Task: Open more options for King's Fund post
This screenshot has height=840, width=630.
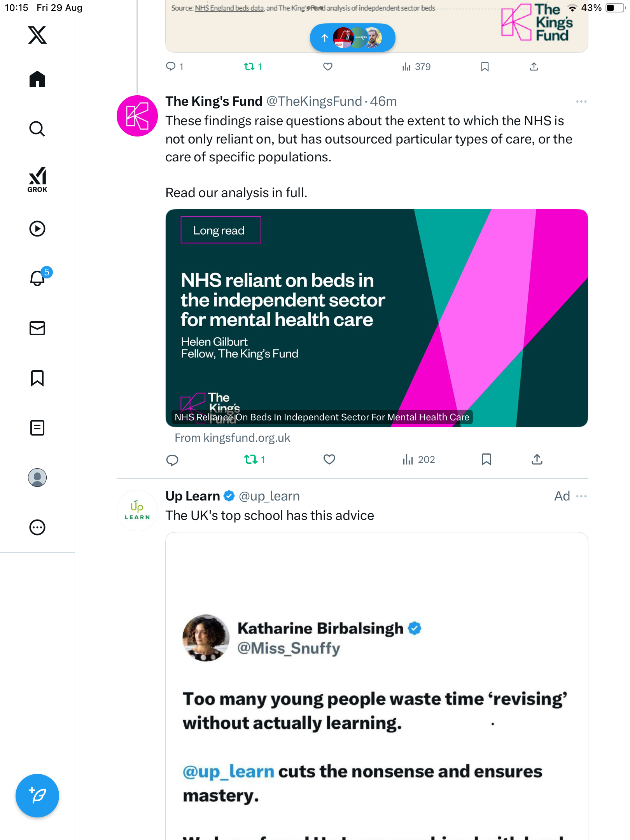Action: [x=581, y=101]
